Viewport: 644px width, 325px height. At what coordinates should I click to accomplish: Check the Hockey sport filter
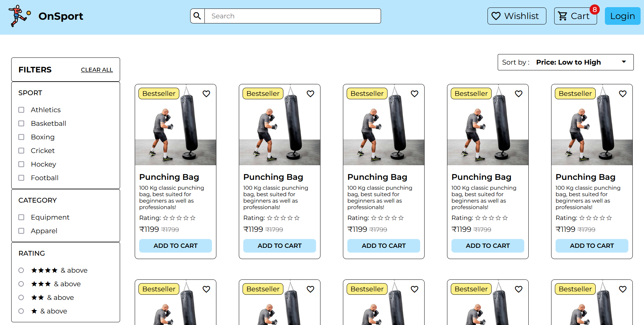[x=21, y=164]
